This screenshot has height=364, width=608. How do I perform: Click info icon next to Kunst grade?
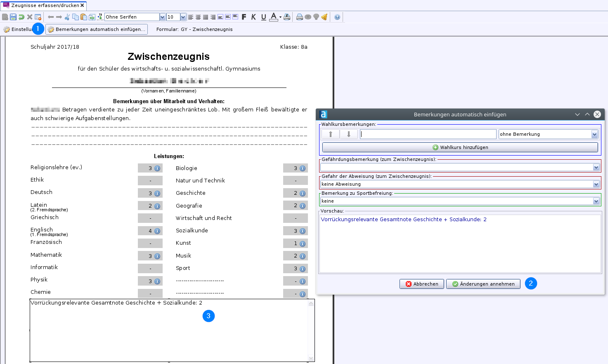[x=303, y=244]
